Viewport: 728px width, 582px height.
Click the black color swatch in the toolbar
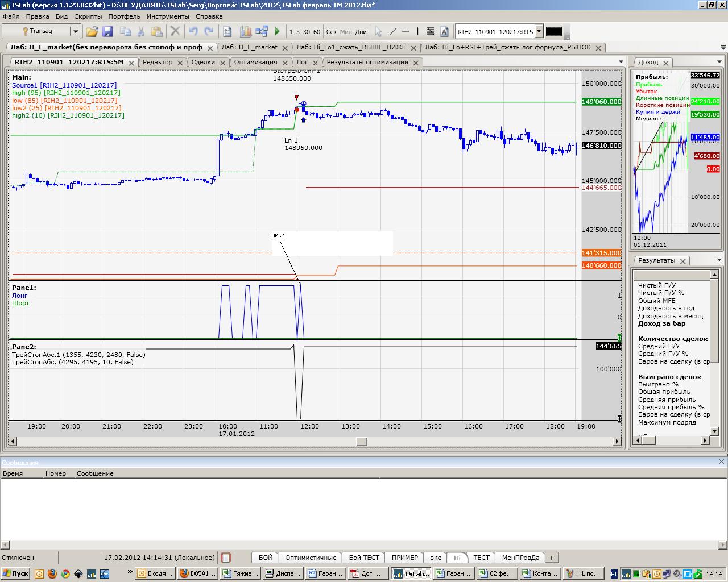tap(553, 32)
